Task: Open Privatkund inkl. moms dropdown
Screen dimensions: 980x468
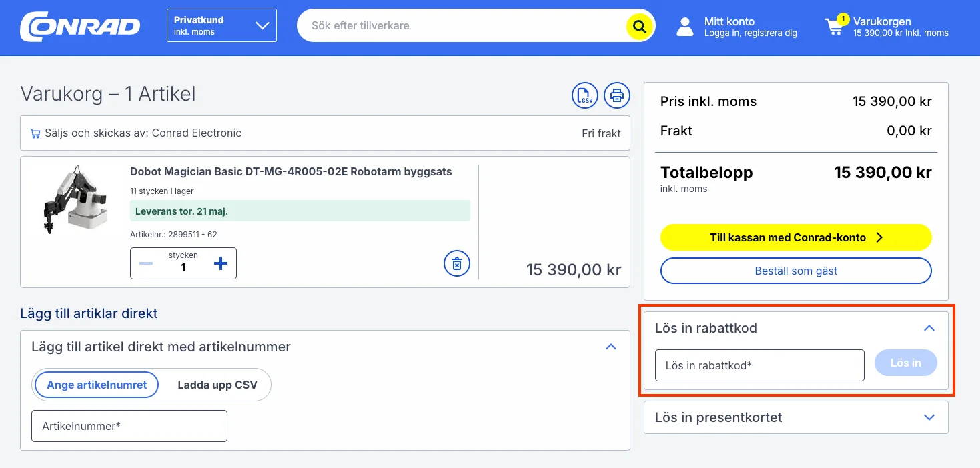Action: point(221,25)
